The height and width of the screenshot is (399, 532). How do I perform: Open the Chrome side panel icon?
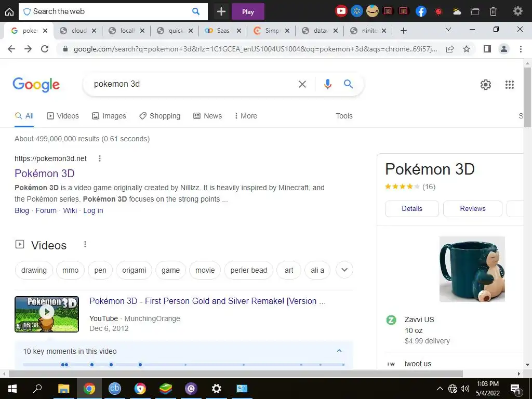coord(487,49)
